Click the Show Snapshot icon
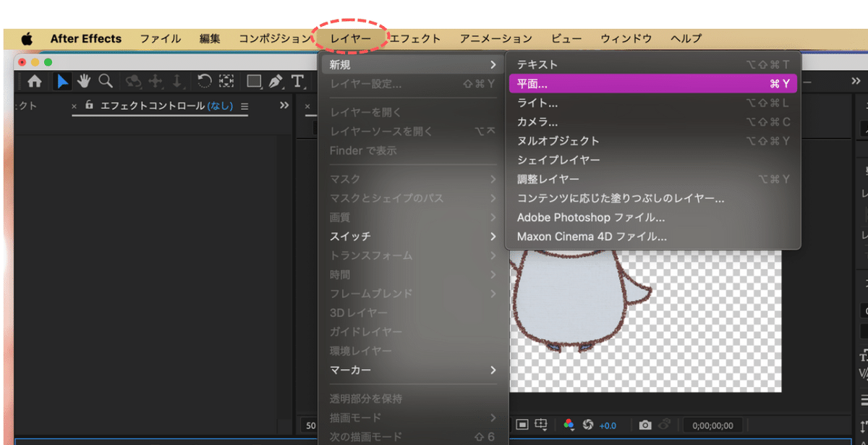 665,425
